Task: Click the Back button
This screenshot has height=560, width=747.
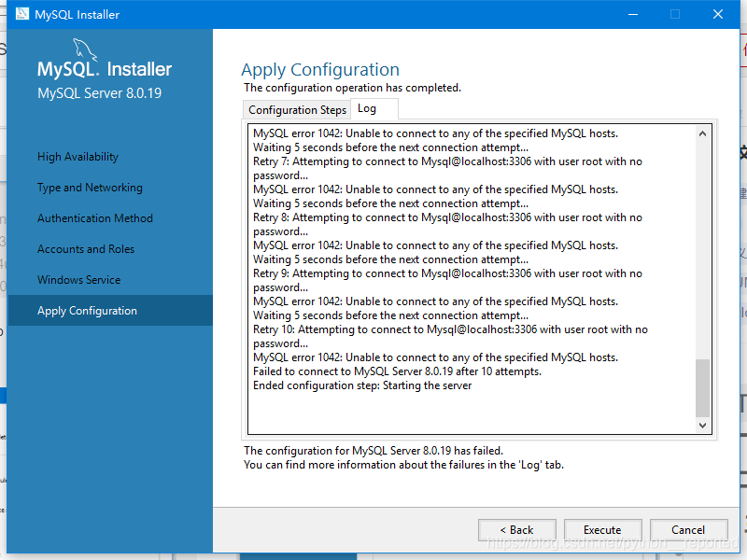Action: [517, 530]
